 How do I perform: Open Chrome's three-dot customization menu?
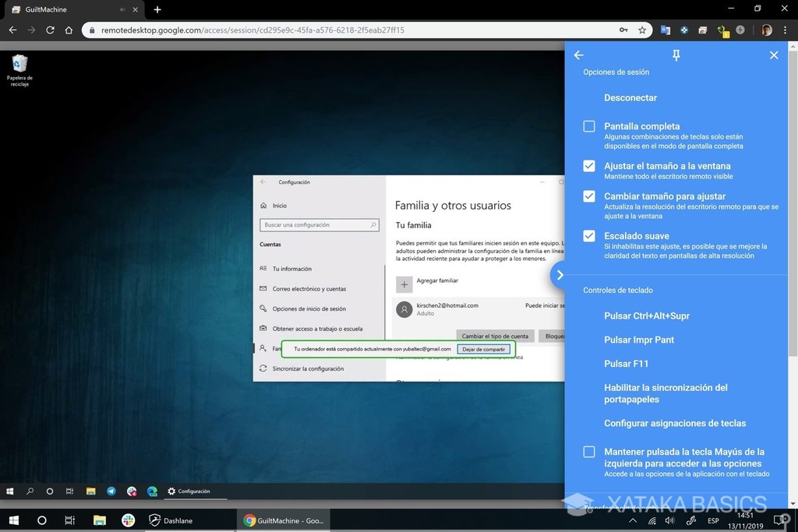click(787, 30)
